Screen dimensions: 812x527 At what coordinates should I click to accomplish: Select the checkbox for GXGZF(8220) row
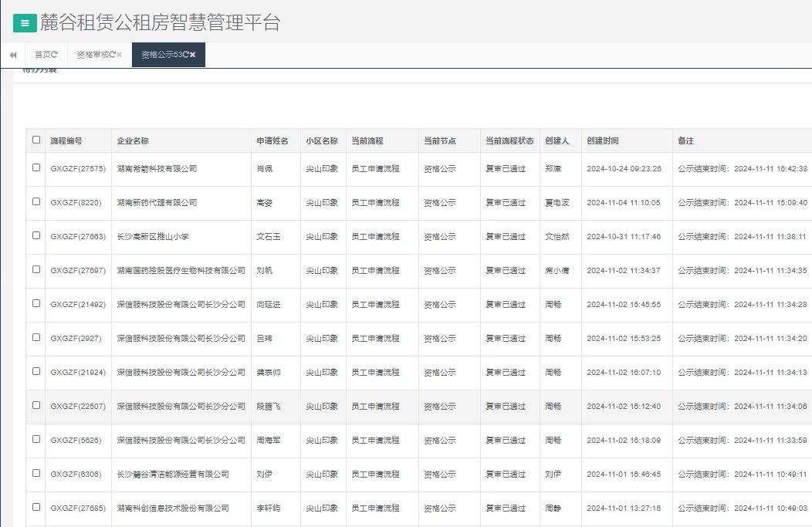(36, 201)
